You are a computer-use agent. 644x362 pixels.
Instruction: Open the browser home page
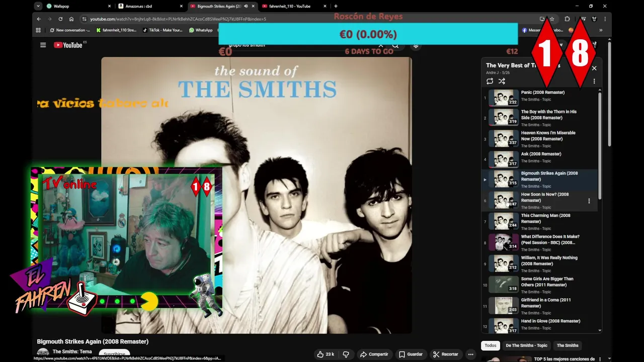(x=71, y=19)
